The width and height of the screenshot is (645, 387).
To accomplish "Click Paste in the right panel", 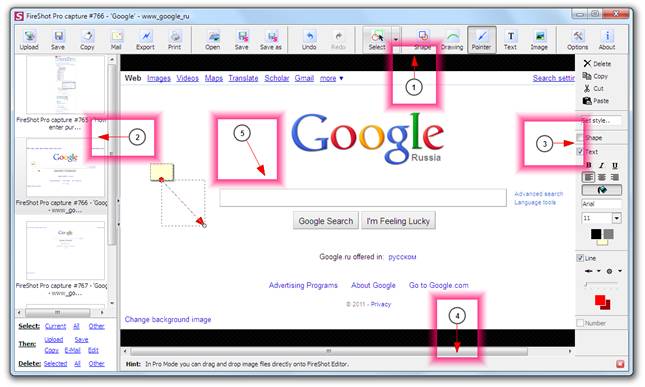I will (x=596, y=101).
